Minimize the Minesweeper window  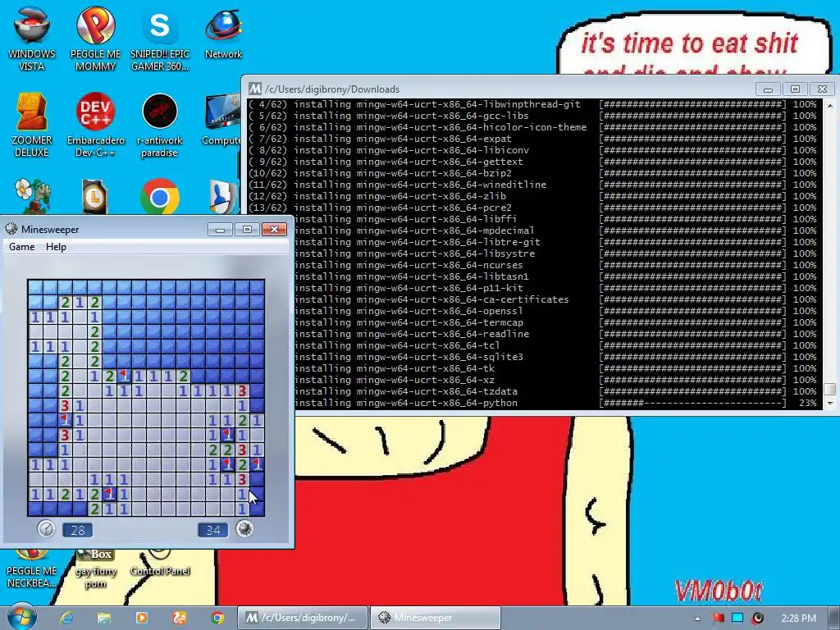220,230
